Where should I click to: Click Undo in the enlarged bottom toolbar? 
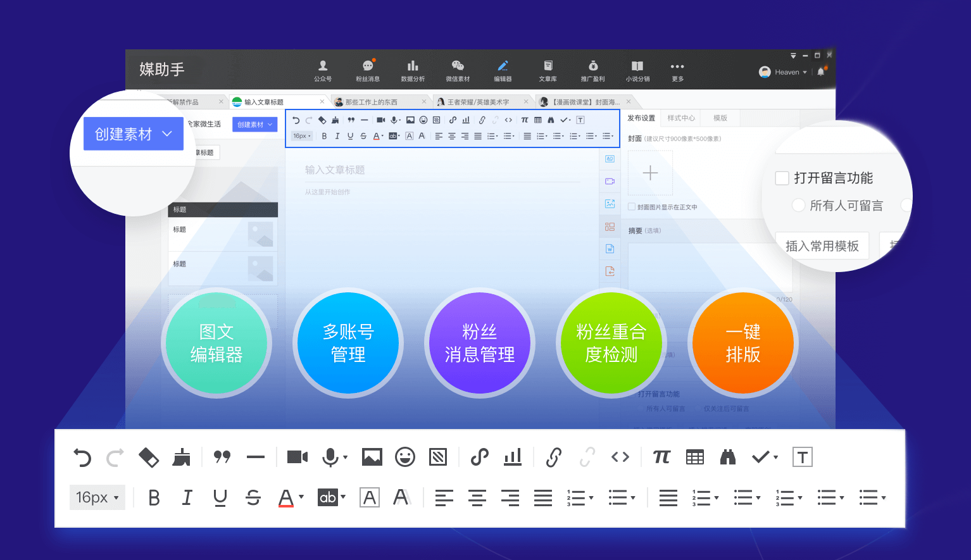pyautogui.click(x=82, y=457)
